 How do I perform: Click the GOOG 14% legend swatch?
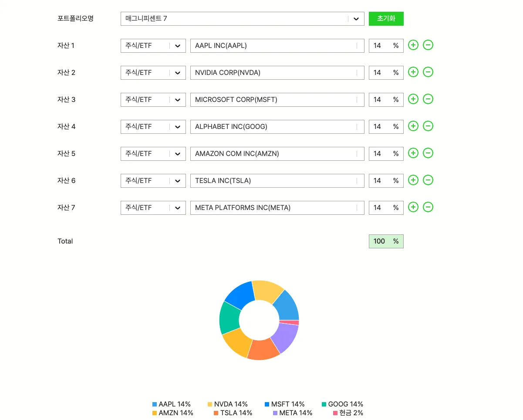click(324, 404)
